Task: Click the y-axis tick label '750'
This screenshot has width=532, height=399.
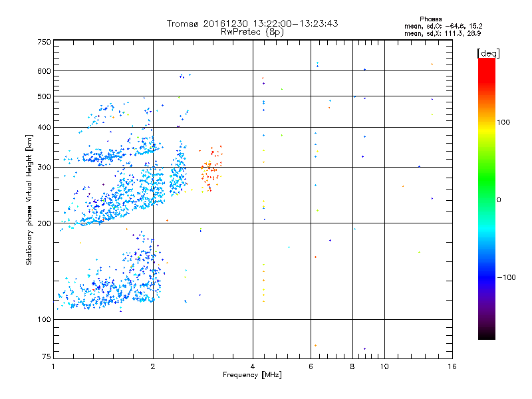Action: pos(44,42)
